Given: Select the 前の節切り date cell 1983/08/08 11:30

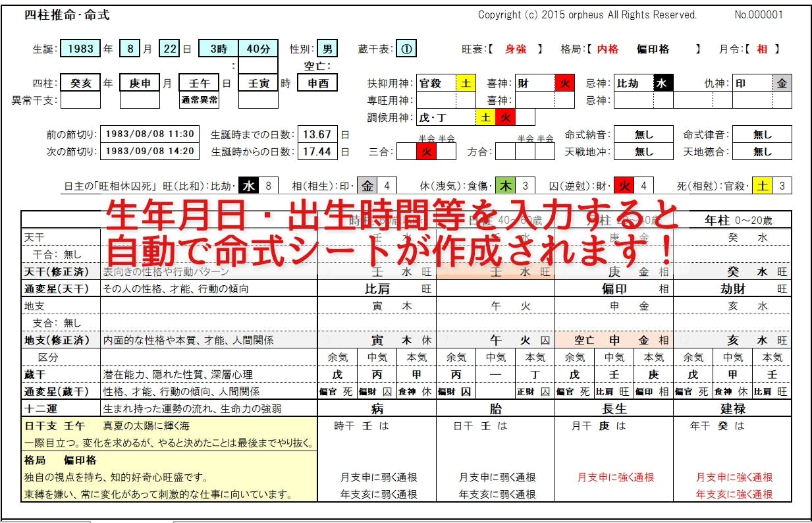Looking at the screenshot, I should click(x=149, y=134).
